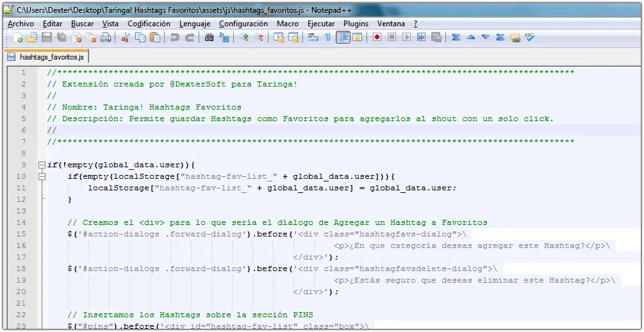Image resolution: width=644 pixels, height=332 pixels.
Task: Open the Lenguaje menu
Action: (194, 24)
